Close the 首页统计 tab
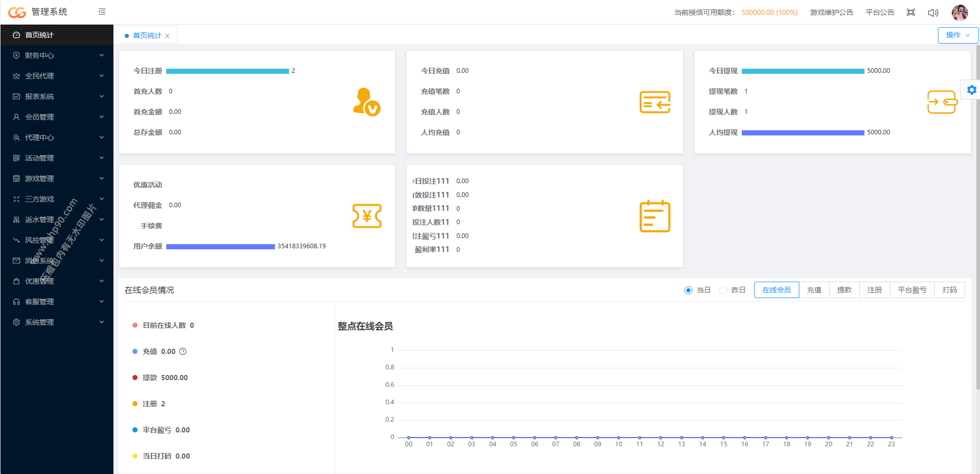Image resolution: width=980 pixels, height=474 pixels. coord(167,36)
